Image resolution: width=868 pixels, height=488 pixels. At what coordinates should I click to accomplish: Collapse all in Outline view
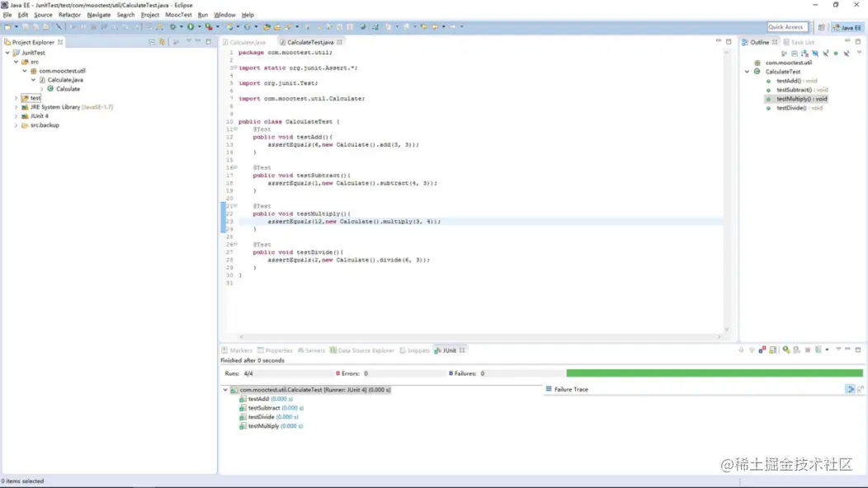pyautogui.click(x=795, y=53)
